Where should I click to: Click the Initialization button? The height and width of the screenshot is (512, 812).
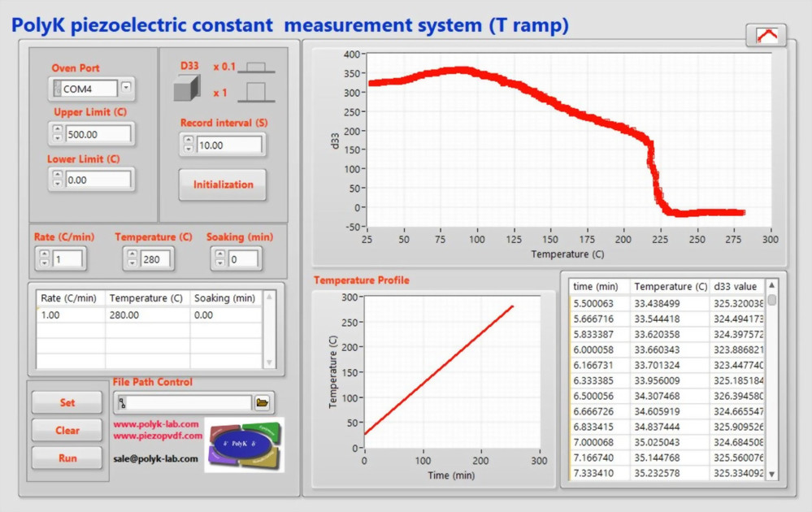[x=223, y=184]
